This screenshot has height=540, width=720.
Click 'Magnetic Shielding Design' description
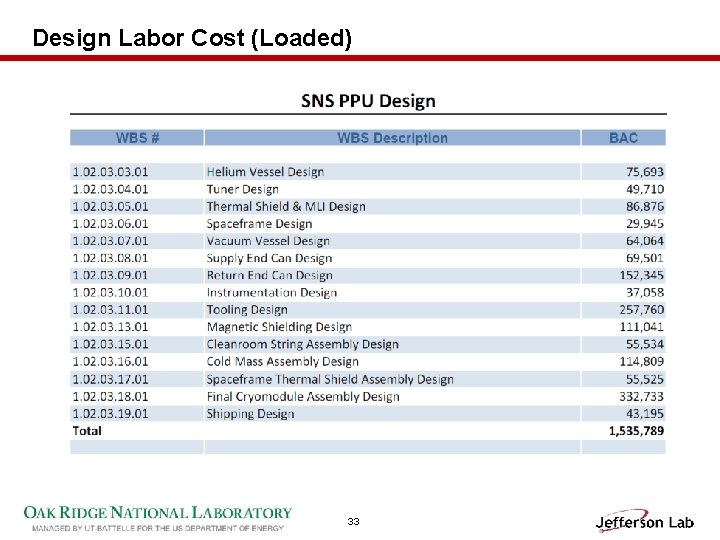pyautogui.click(x=279, y=327)
